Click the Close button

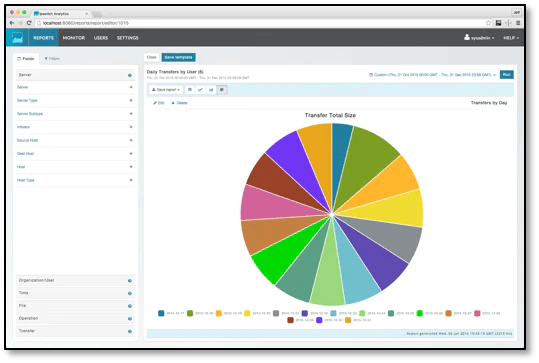click(151, 57)
